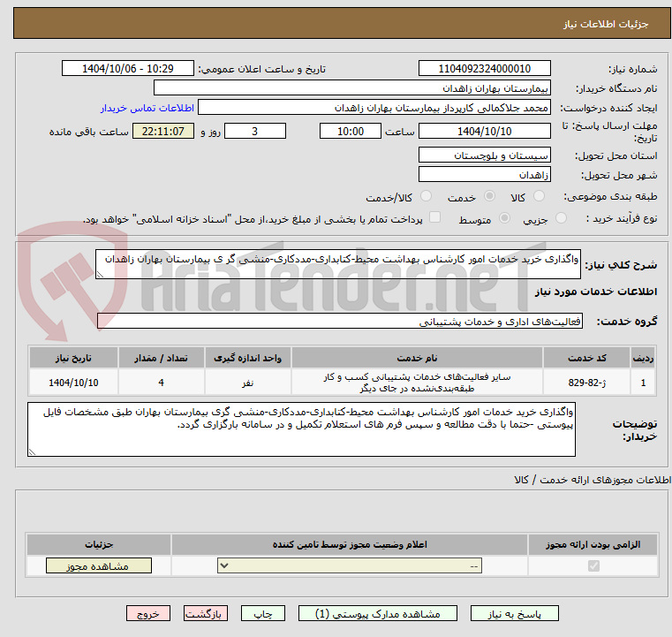Select the کالا/خدمت radio button
The height and width of the screenshot is (637, 672).
[426, 196]
